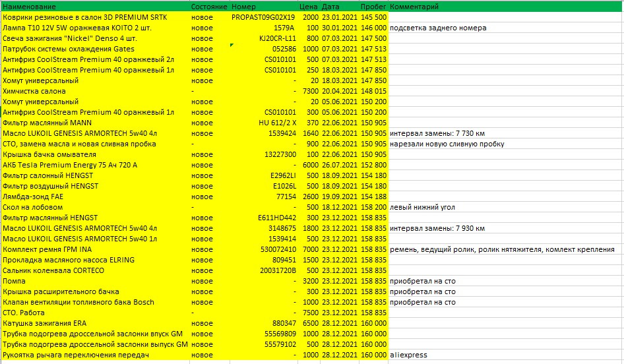
Task: Click cell "Клапан вентиляции топливного бака Bosch"
Action: 96,302
